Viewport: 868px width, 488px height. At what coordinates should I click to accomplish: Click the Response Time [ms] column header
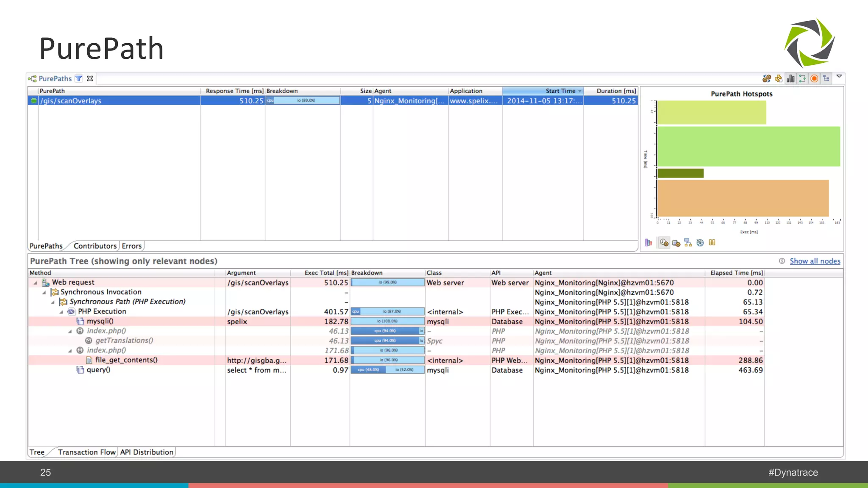pyautogui.click(x=232, y=91)
